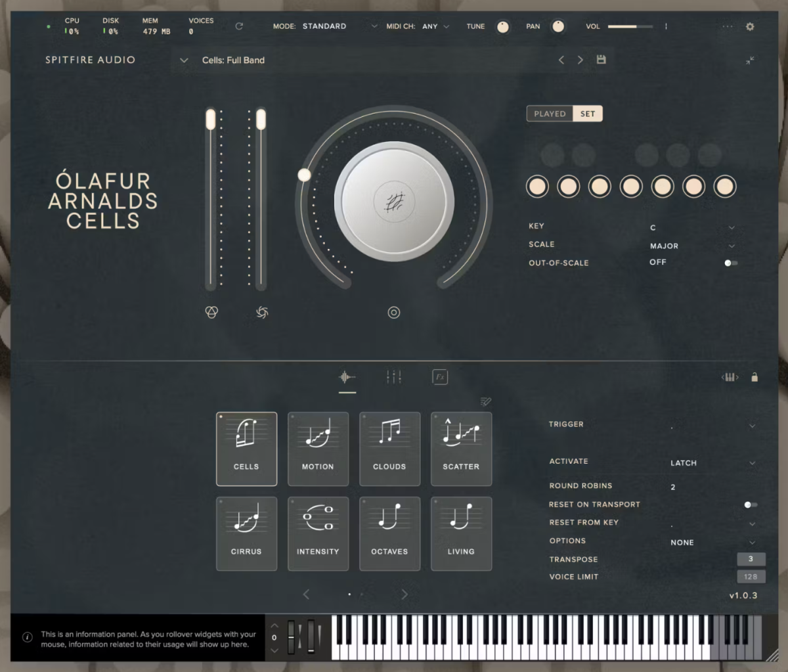The height and width of the screenshot is (672, 788).
Task: Toggle the Out-of-Scale switch
Action: pos(731,263)
